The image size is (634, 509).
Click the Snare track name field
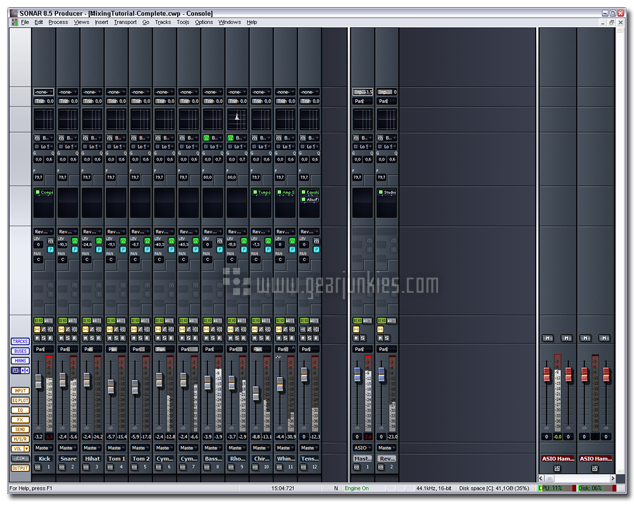(68, 458)
